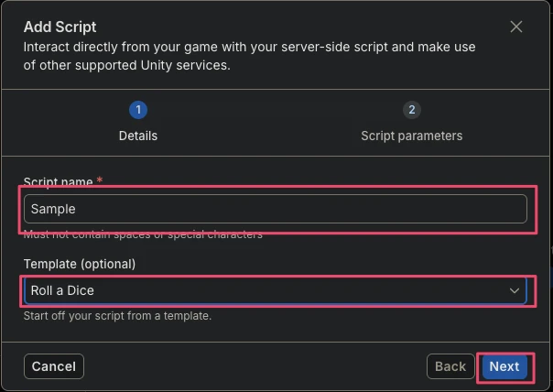Select the Details step label

click(x=138, y=136)
